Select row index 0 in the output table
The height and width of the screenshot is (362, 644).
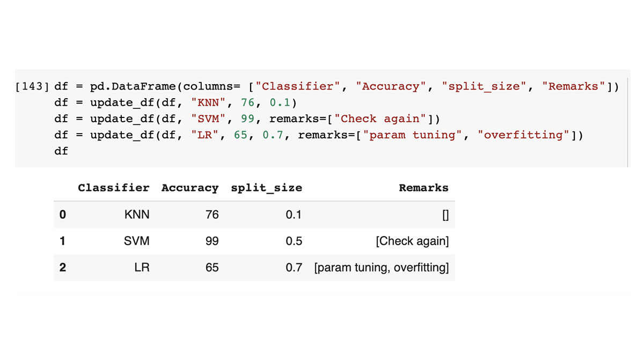[x=63, y=215]
